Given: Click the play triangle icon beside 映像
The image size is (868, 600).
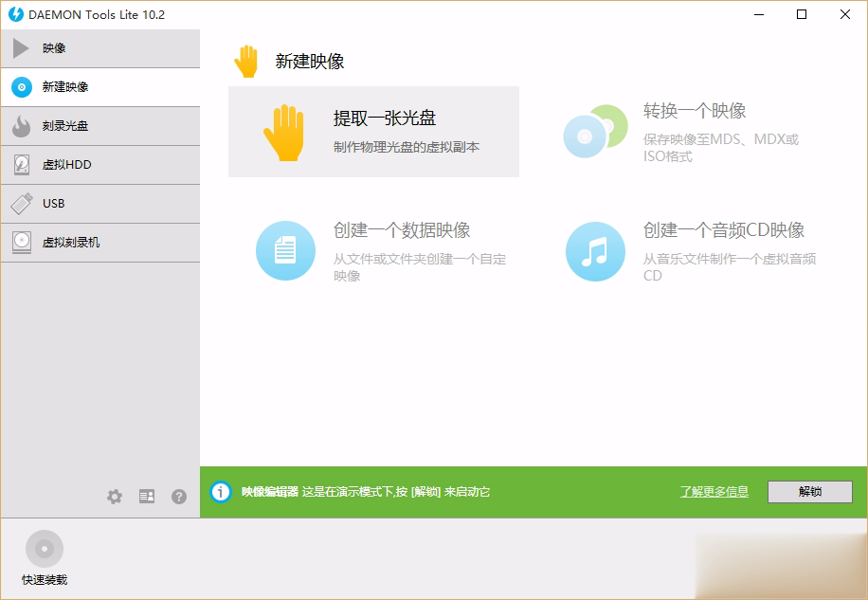Looking at the screenshot, I should [x=21, y=48].
